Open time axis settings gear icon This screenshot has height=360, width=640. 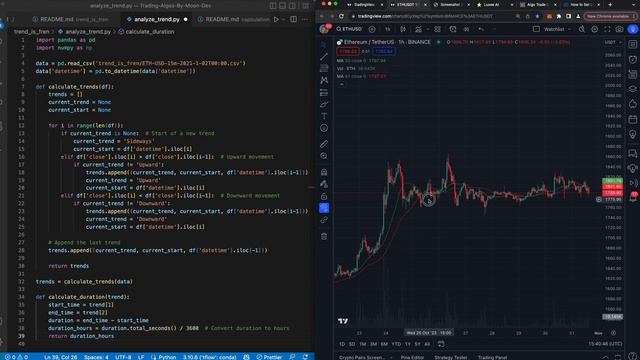click(x=613, y=333)
